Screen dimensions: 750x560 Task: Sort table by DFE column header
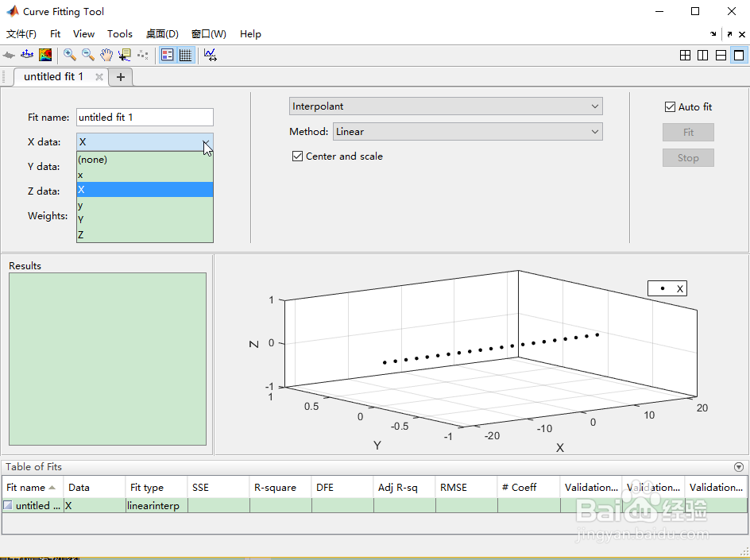click(x=342, y=487)
